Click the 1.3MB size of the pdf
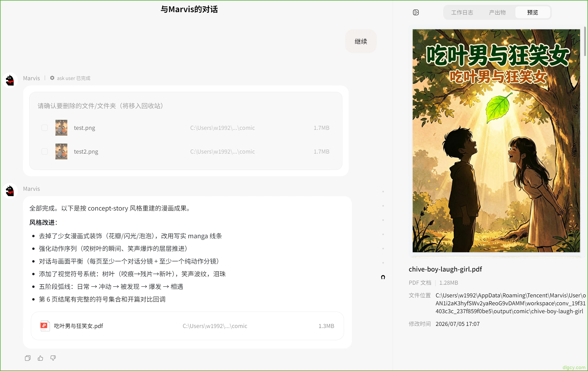 coord(326,326)
